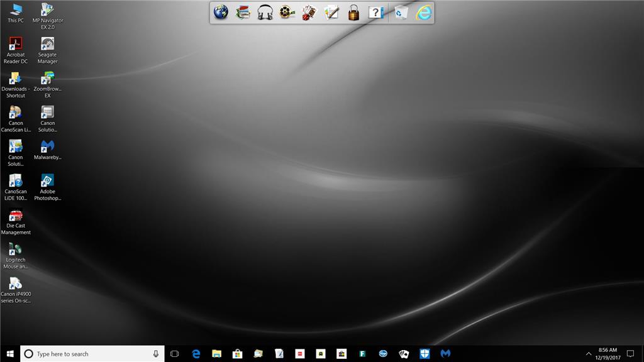This screenshot has width=644, height=362.
Task: Open the film reel icon in dock
Action: point(287,13)
